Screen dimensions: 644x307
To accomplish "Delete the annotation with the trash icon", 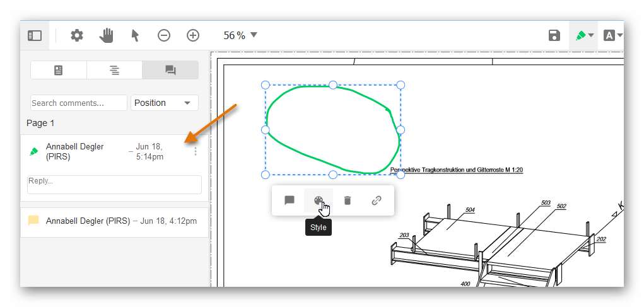I will click(x=348, y=200).
